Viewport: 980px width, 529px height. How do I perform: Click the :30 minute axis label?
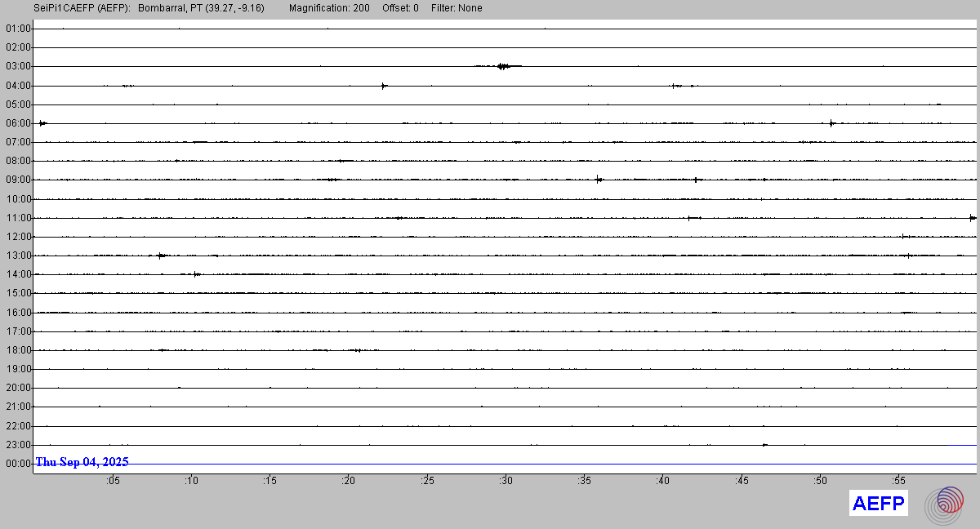(506, 481)
